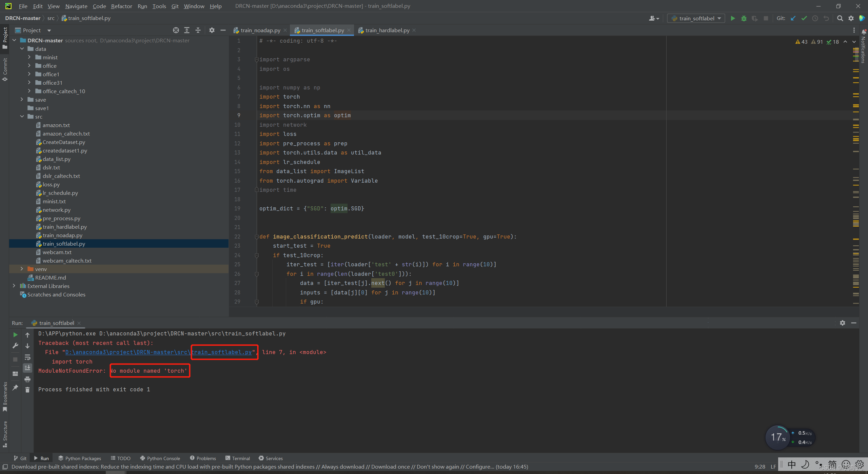Image resolution: width=868 pixels, height=474 pixels.
Task: Open the Refactor menu
Action: point(121,6)
